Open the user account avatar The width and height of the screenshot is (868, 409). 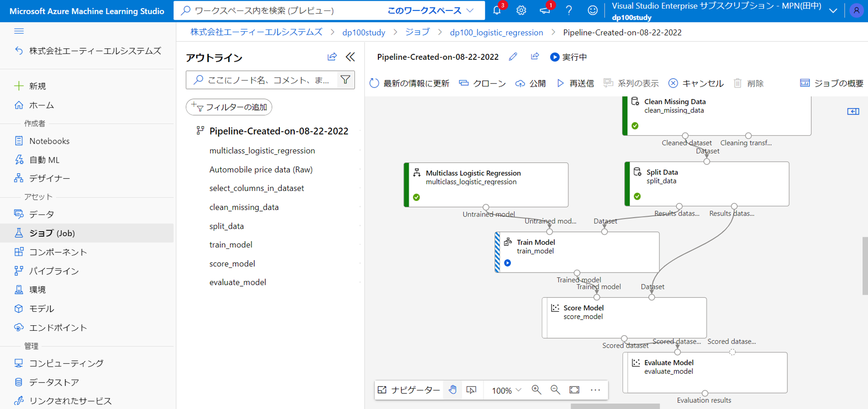[x=856, y=10]
